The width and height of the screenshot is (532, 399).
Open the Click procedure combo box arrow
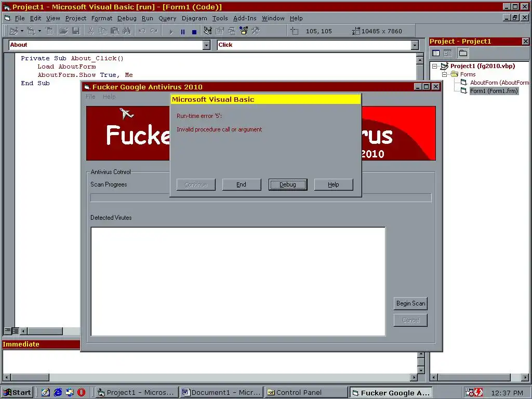[x=415, y=45]
